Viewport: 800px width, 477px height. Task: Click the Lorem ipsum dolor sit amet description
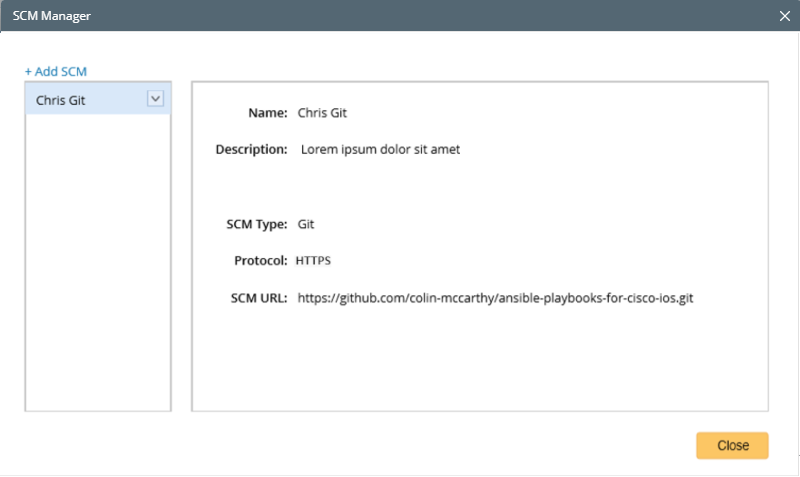380,149
